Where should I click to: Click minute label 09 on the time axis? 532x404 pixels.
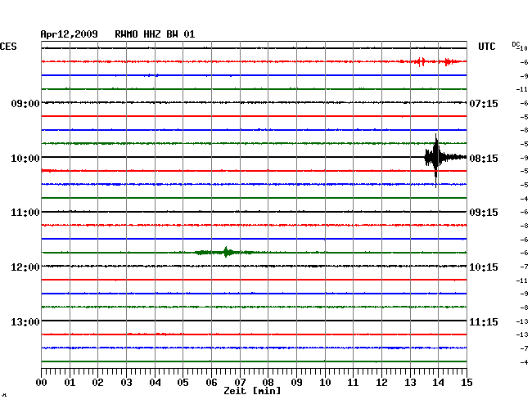pyautogui.click(x=296, y=383)
